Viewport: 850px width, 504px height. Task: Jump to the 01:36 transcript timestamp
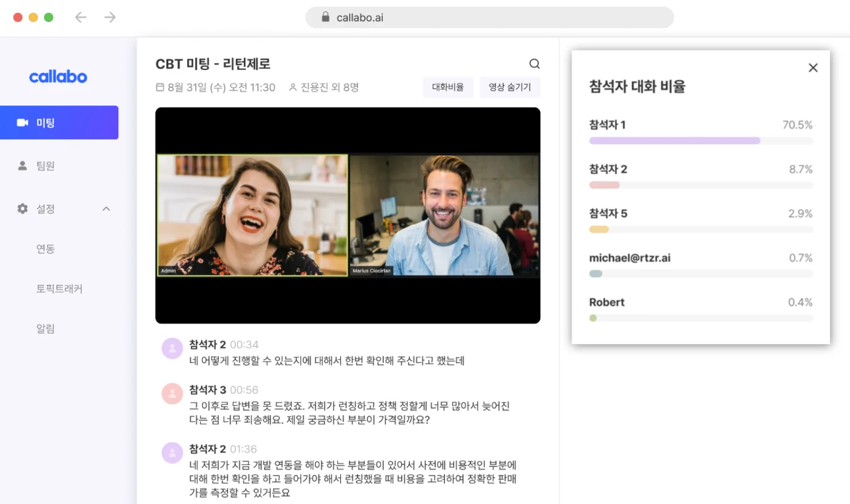click(243, 449)
